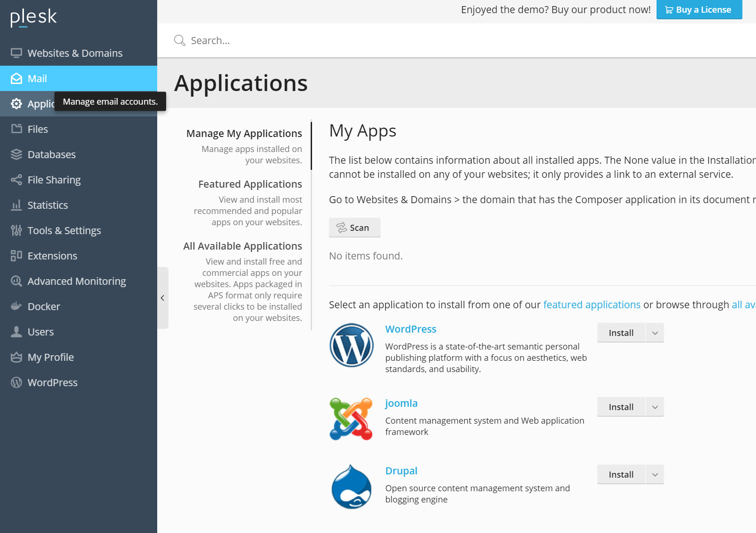The height and width of the screenshot is (533, 756).
Task: Click the Docker whale icon
Action: [x=16, y=306]
